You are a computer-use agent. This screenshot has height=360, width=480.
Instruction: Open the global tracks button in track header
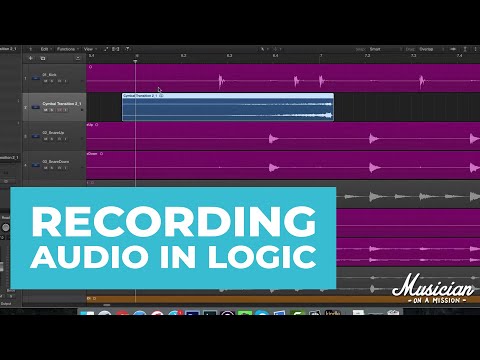click(78, 58)
